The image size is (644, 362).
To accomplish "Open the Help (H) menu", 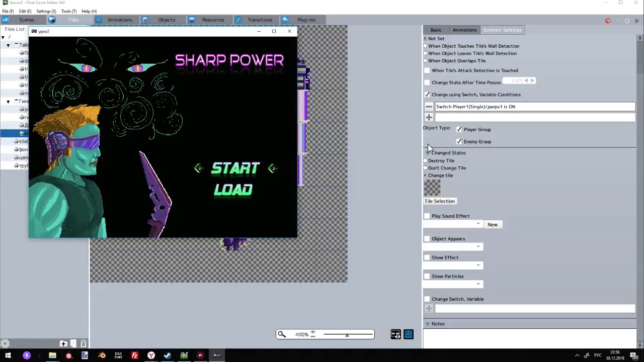I will coord(89,11).
